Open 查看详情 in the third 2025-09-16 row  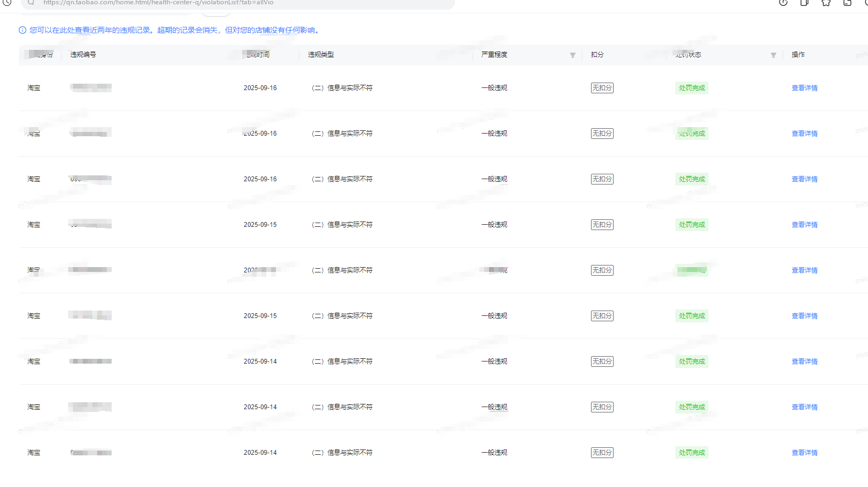tap(805, 179)
